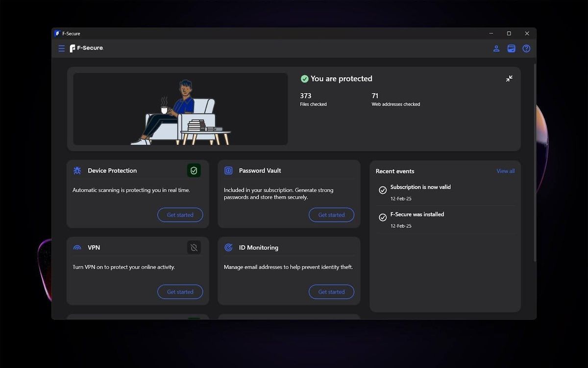Click the Device Protection green shield badge
The height and width of the screenshot is (368, 588).
pyautogui.click(x=194, y=170)
